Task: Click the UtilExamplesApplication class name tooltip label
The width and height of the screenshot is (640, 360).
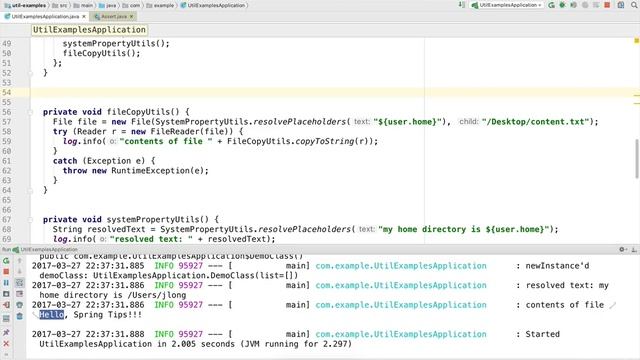Action: [x=89, y=30]
